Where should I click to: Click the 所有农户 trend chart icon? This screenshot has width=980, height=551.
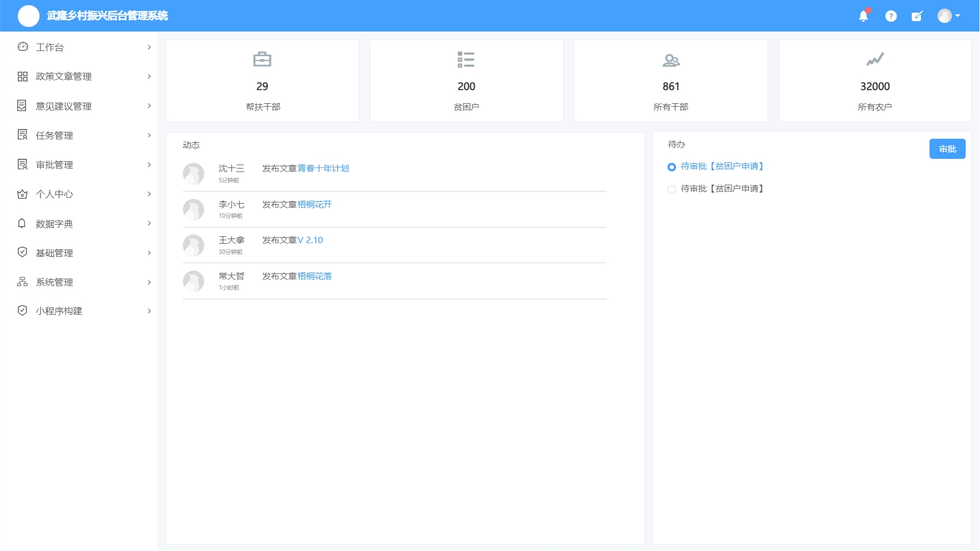coord(874,59)
